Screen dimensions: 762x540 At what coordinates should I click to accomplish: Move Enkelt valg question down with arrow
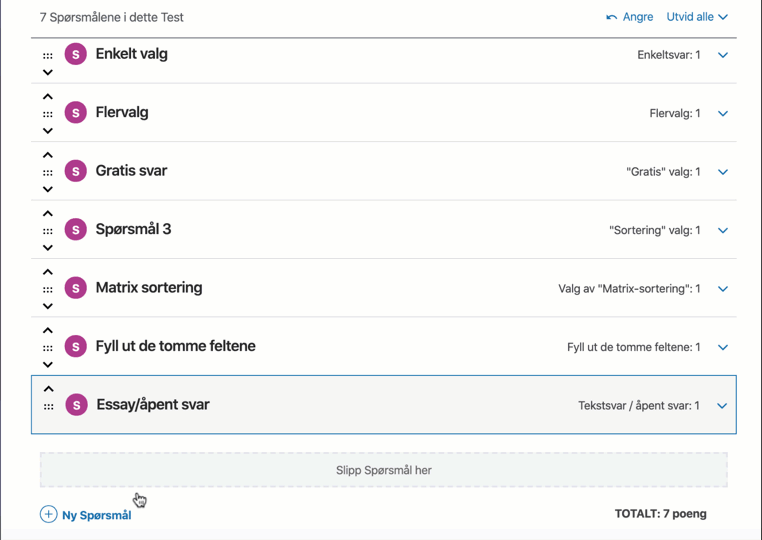point(47,72)
